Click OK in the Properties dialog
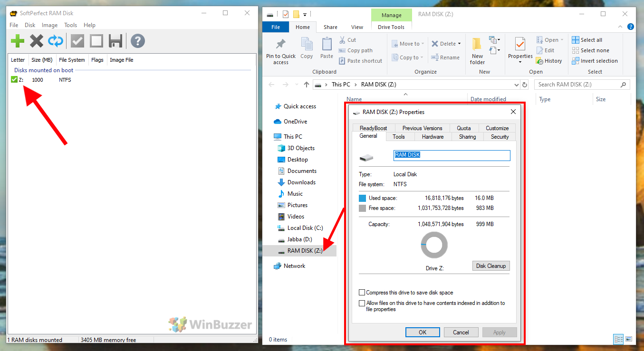This screenshot has width=644, height=351. (x=423, y=332)
